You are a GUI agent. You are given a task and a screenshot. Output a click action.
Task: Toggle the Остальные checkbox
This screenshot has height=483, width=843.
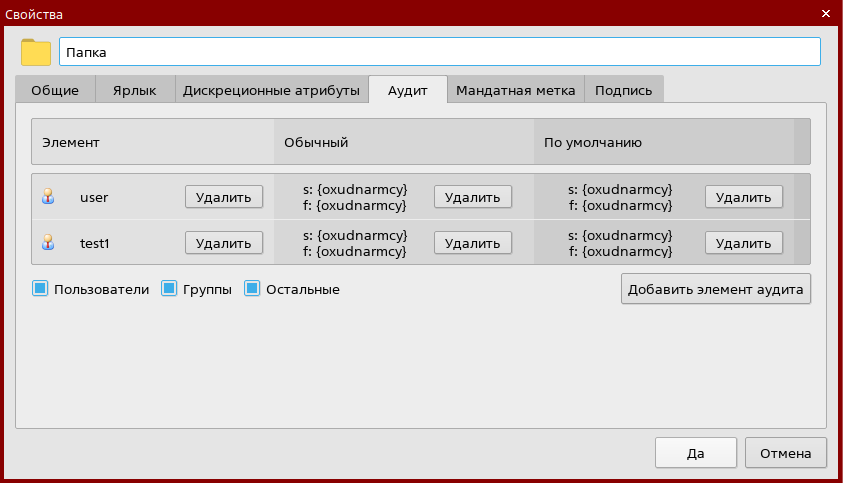pos(252,289)
